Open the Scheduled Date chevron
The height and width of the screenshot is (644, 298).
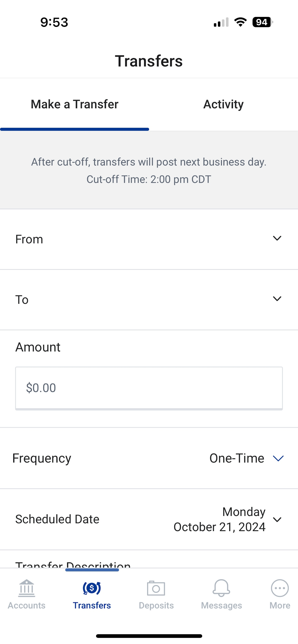277,520
